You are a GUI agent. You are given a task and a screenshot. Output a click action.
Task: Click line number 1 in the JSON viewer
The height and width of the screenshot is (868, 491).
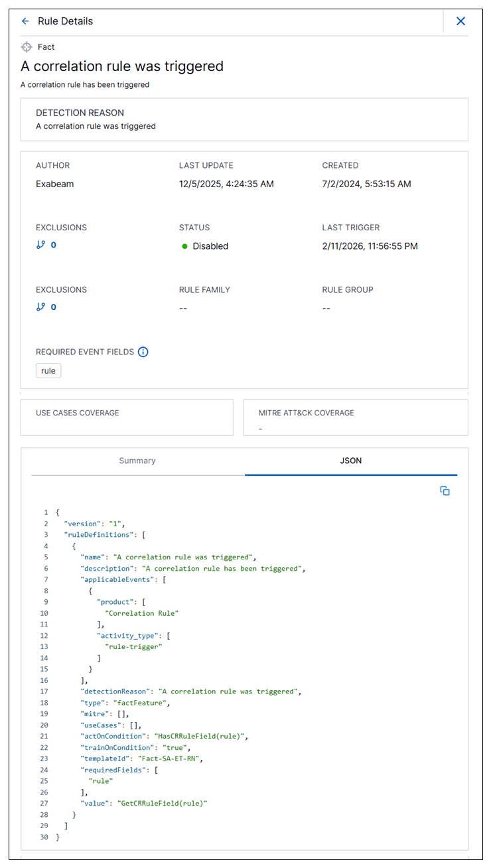[46, 512]
